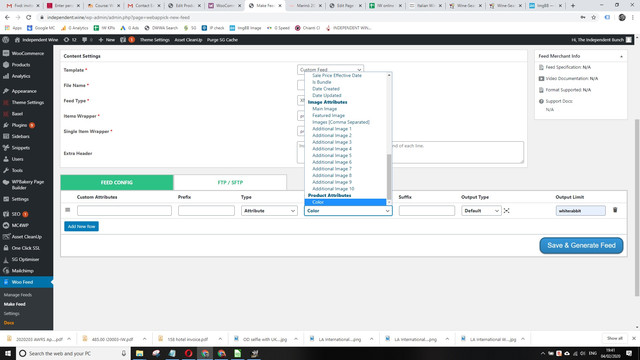The width and height of the screenshot is (640, 360).
Task: Switch to the FTP / SFTP tab
Action: tap(230, 182)
